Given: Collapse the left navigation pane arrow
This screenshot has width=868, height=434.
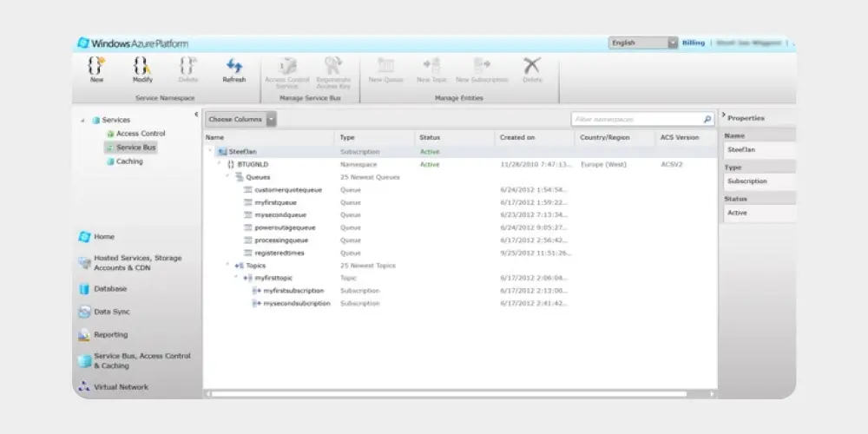Looking at the screenshot, I should click(x=196, y=115).
